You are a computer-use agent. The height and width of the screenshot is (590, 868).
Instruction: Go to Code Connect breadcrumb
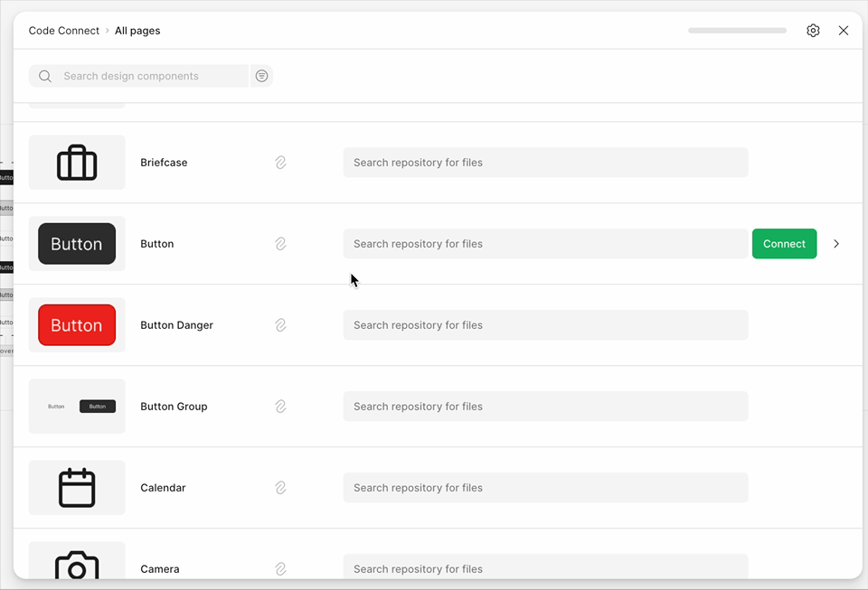pyautogui.click(x=63, y=31)
